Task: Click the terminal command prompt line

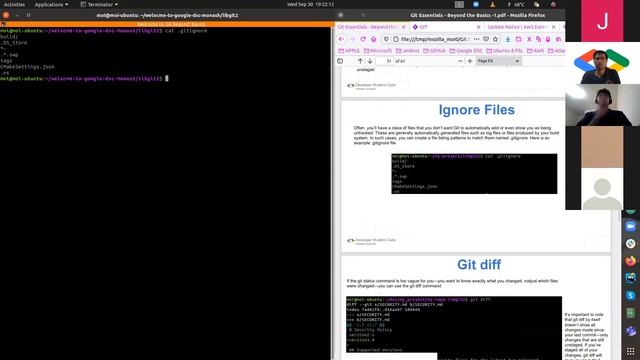Action: [x=84, y=78]
